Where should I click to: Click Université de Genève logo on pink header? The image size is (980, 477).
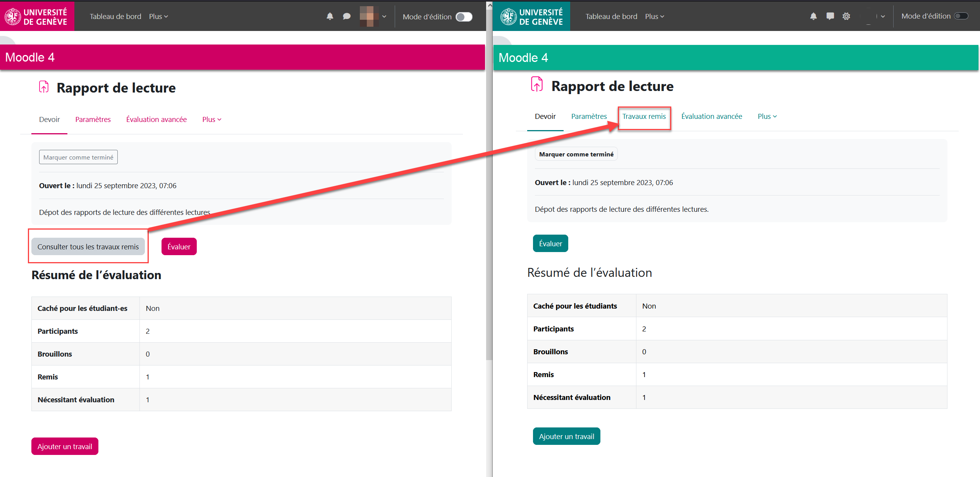pyautogui.click(x=36, y=16)
